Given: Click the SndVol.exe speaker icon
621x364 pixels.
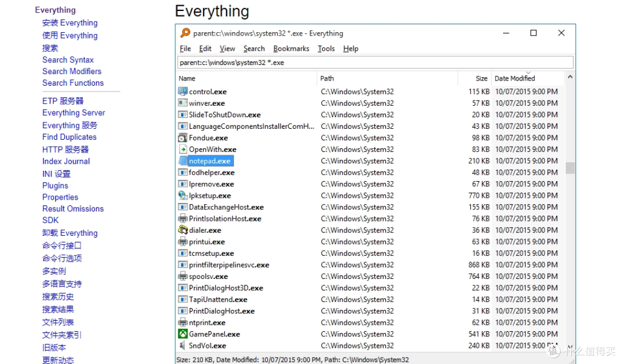Looking at the screenshot, I should pyautogui.click(x=183, y=346).
